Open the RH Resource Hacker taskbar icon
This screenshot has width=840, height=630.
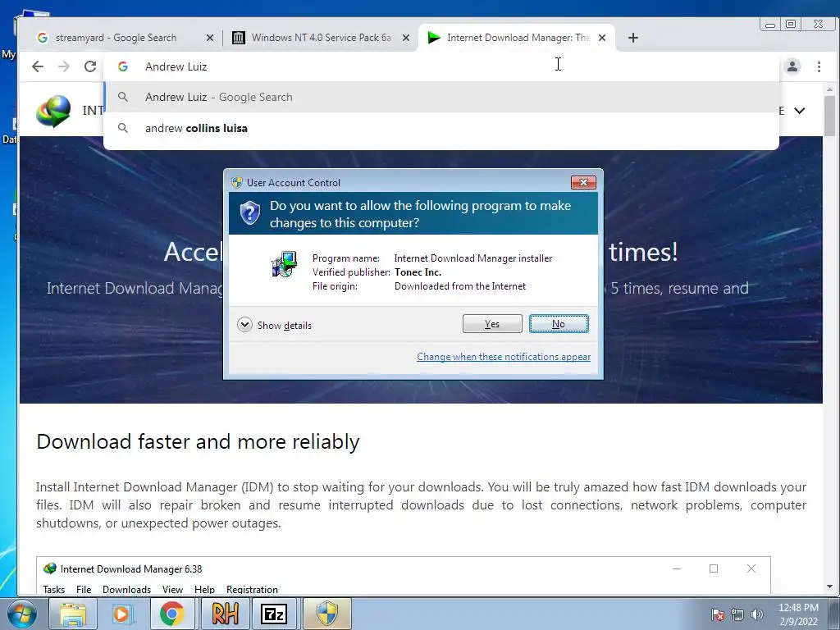point(224,614)
